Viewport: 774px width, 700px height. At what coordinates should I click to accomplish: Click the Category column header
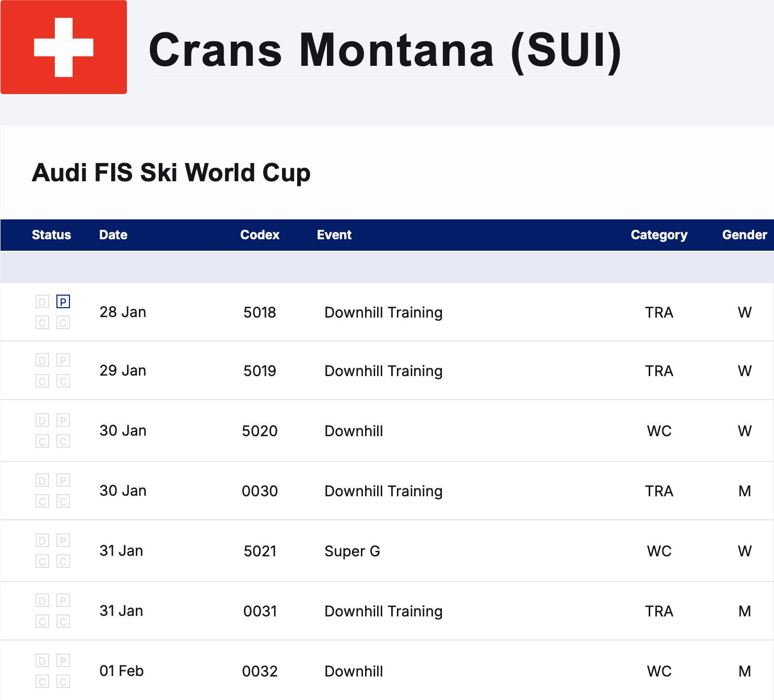coord(659,235)
